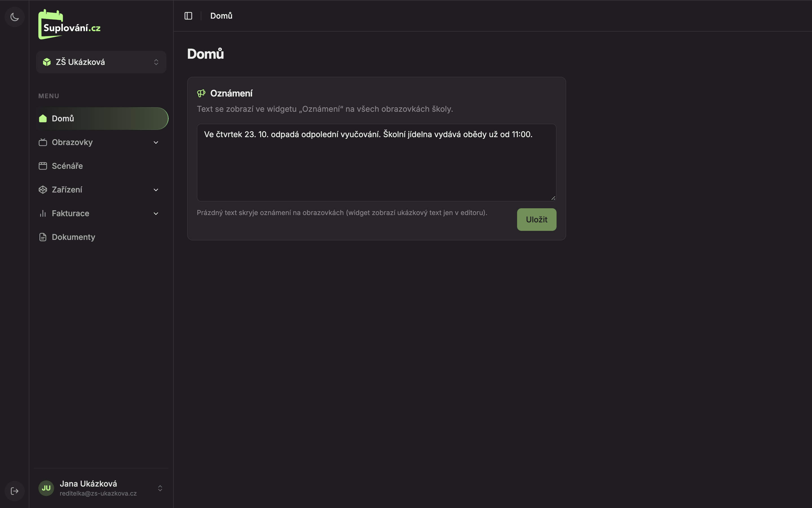The height and width of the screenshot is (508, 812).
Task: Log out using the exit icon
Action: click(14, 491)
